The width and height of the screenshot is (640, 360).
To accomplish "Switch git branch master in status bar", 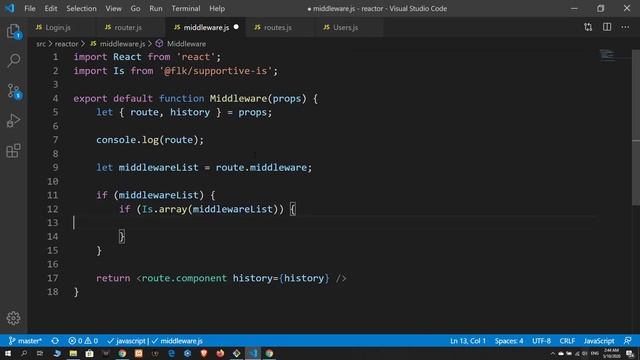I will (25, 341).
